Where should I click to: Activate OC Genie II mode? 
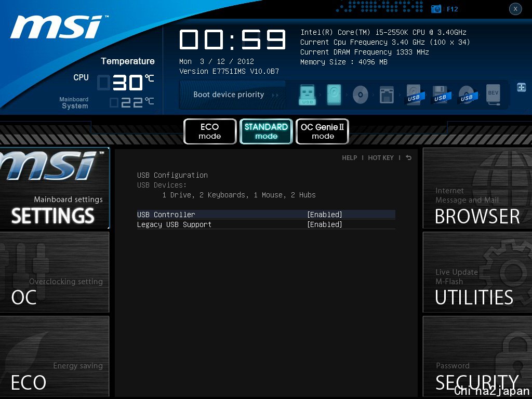[x=322, y=131]
